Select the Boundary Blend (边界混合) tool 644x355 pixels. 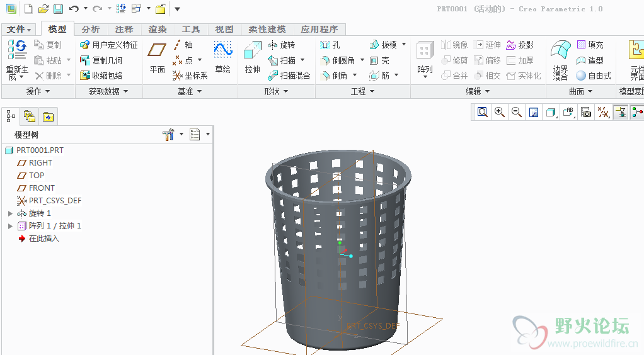[x=560, y=60]
